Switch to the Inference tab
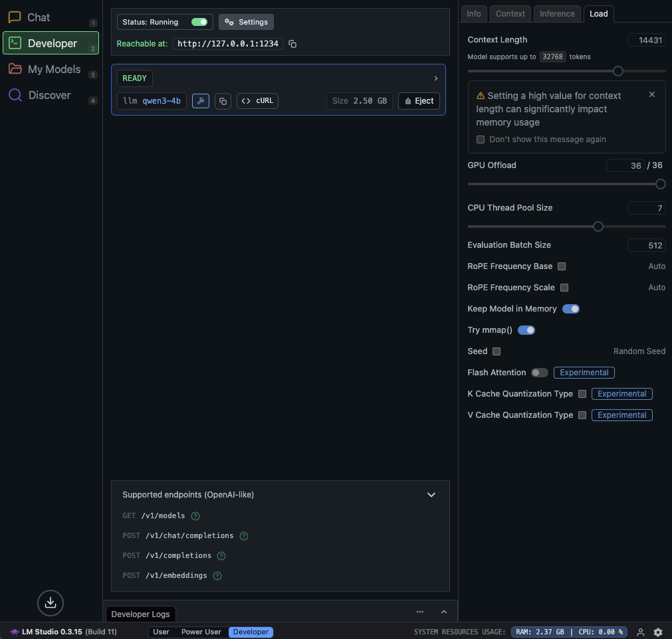Screen dimensions: 672x639 click(557, 14)
